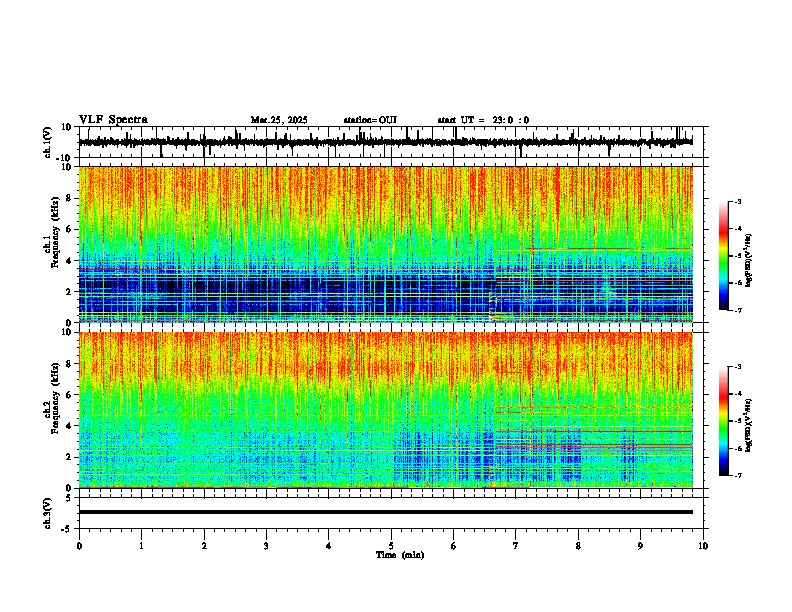The image size is (792, 612).
Task: Click the ch.1(V) waveform trace panel
Action: 393,142
